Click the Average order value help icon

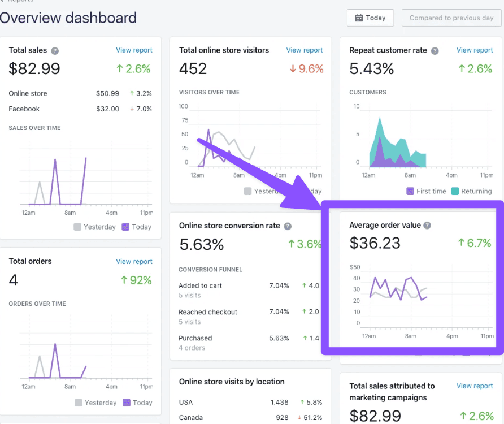(x=427, y=225)
